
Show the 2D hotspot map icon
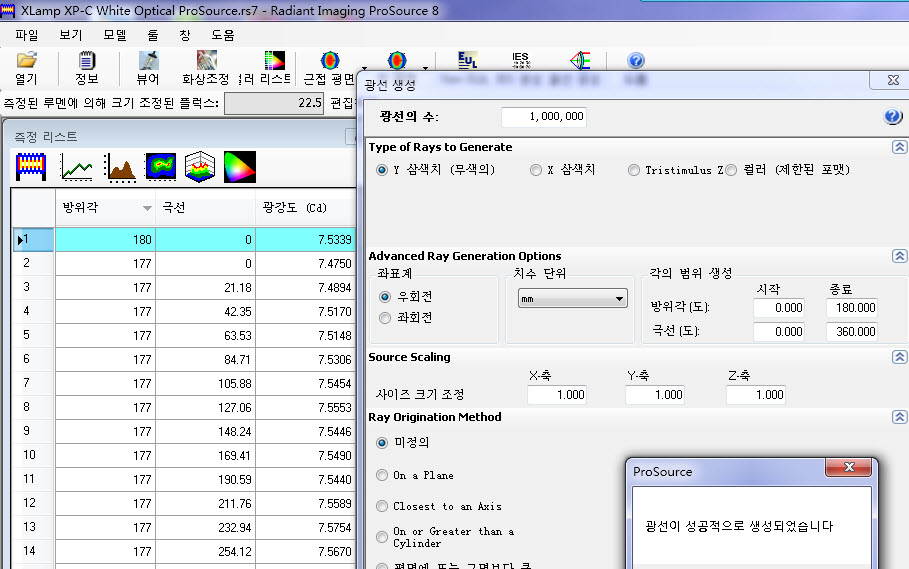point(161,167)
